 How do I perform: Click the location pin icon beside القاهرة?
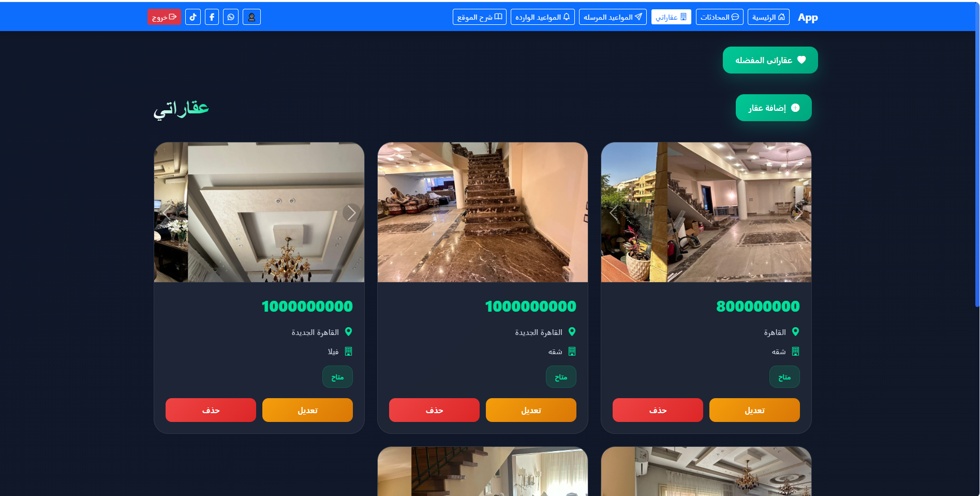click(x=796, y=332)
